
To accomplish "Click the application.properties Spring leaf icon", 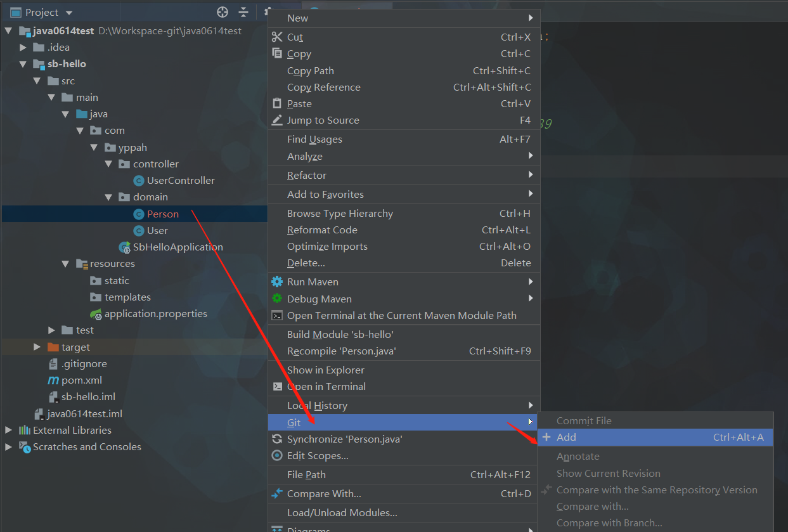I will pos(96,313).
